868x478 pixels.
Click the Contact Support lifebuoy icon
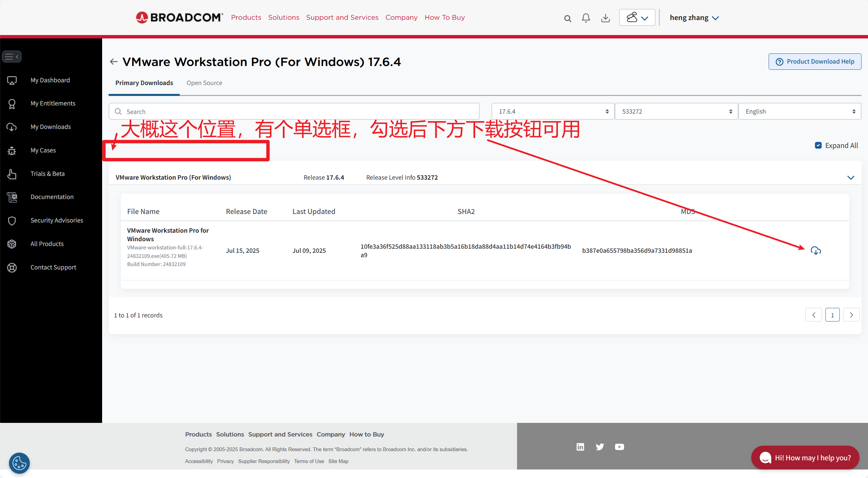coord(12,268)
